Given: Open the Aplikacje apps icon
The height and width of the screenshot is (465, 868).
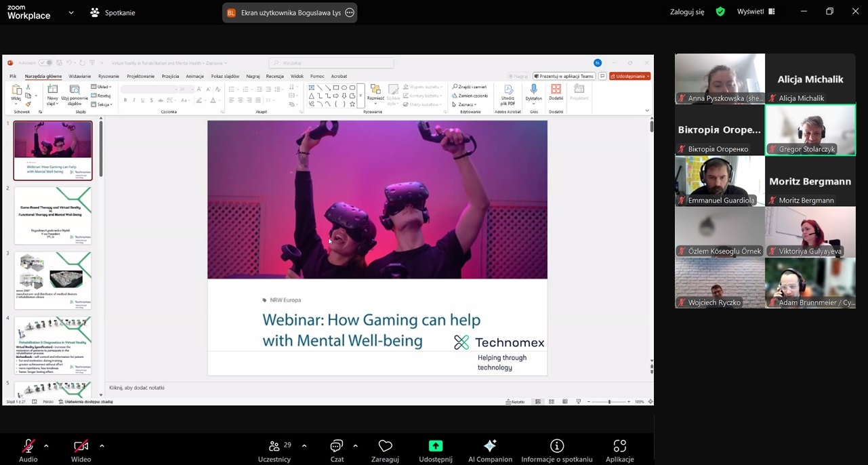Looking at the screenshot, I should pos(619,447).
